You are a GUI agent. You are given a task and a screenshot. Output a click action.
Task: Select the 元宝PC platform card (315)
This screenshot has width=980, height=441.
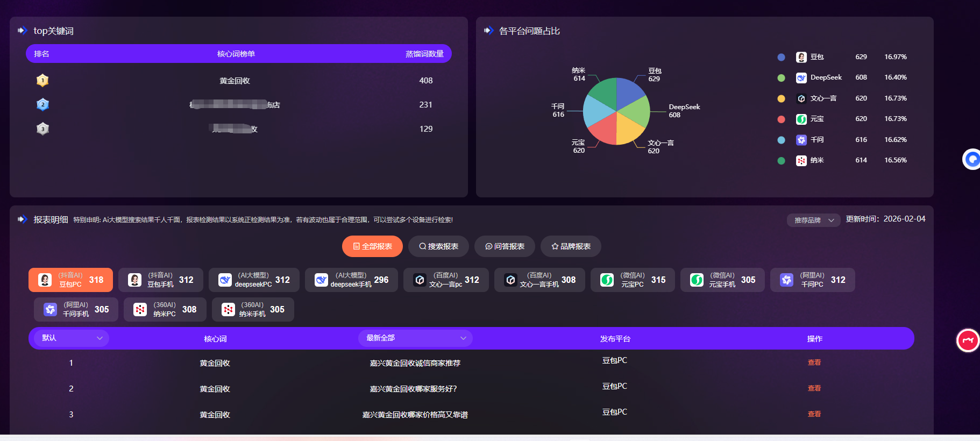pyautogui.click(x=633, y=280)
